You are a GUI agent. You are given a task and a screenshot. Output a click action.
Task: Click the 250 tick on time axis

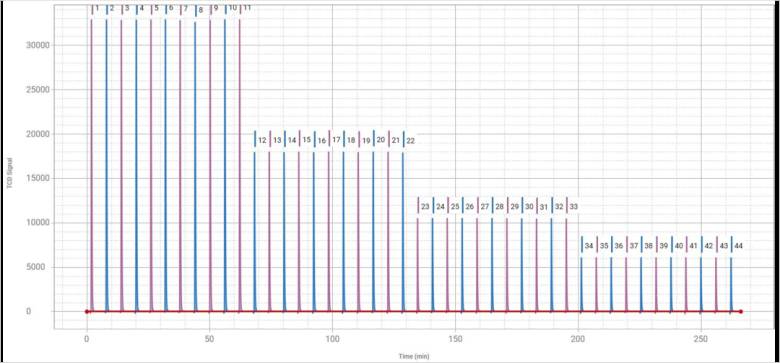(701, 339)
